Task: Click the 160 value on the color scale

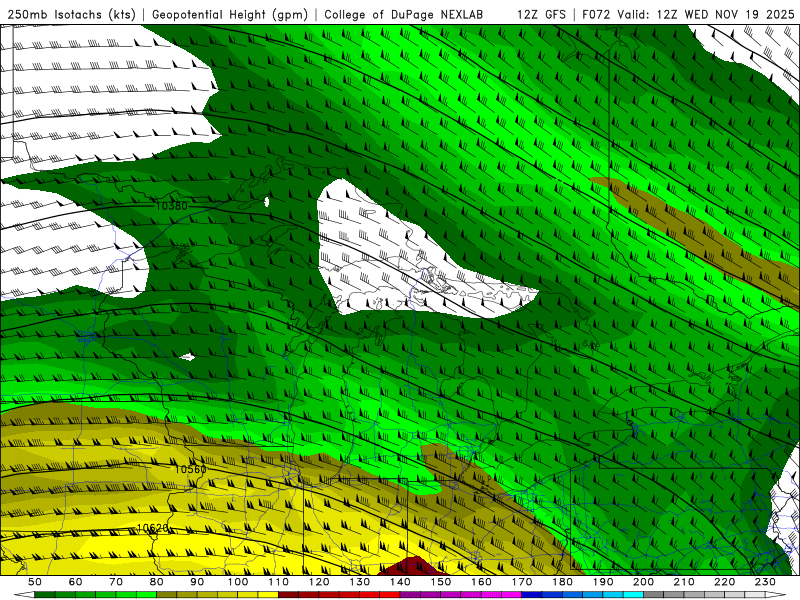Action: pos(481,582)
